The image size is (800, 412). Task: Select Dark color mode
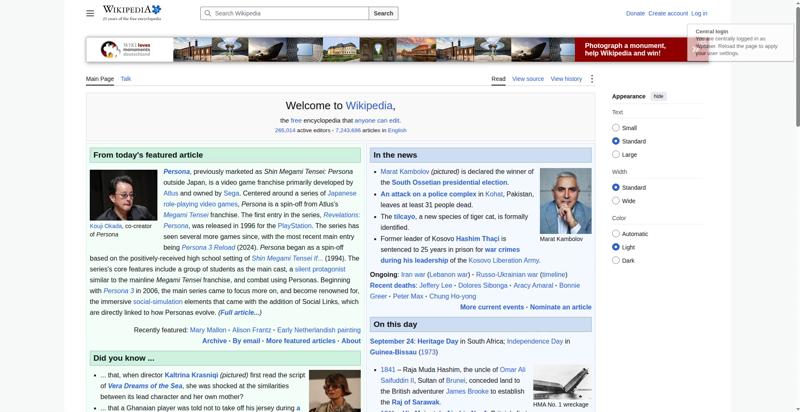tap(616, 260)
